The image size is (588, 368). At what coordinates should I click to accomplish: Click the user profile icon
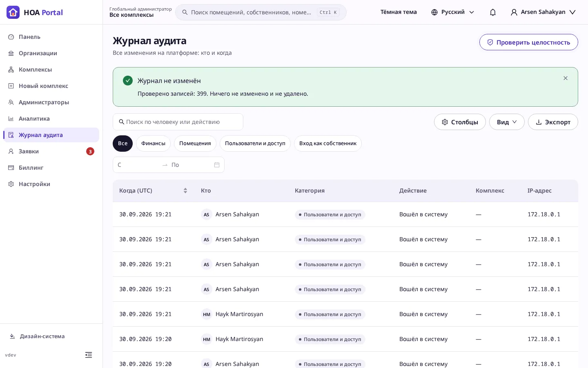(x=514, y=12)
